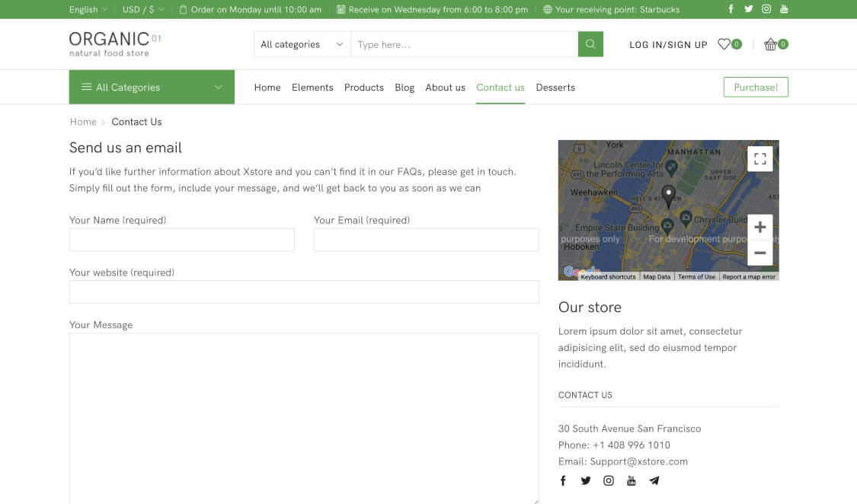Image resolution: width=857 pixels, height=504 pixels.
Task: Zoom in on the map
Action: coord(759,227)
